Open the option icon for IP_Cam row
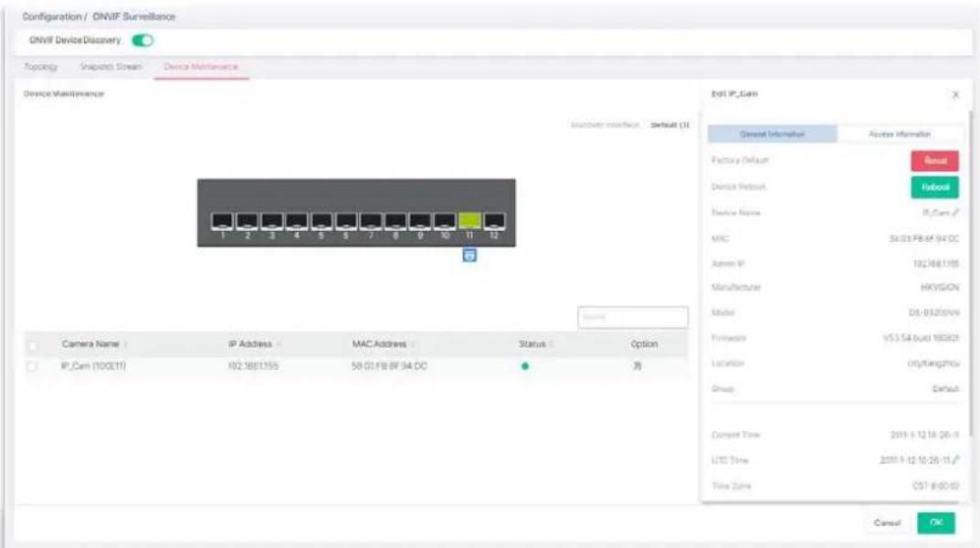This screenshot has width=980, height=548. pyautogui.click(x=637, y=366)
